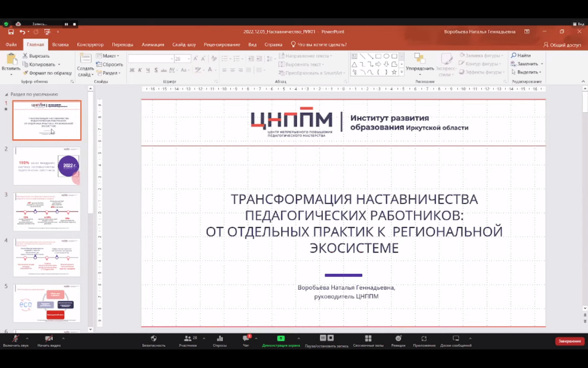Unmute microphone with Включить звук

click(x=15, y=339)
